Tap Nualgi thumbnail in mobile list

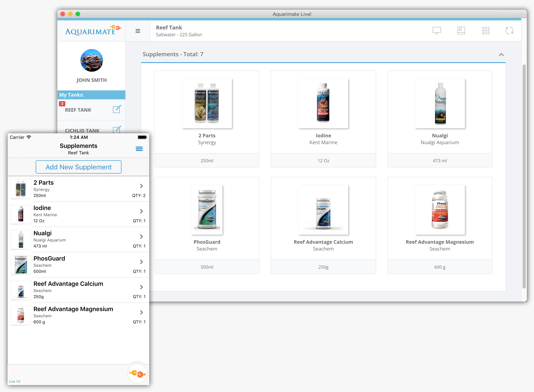[21, 239]
